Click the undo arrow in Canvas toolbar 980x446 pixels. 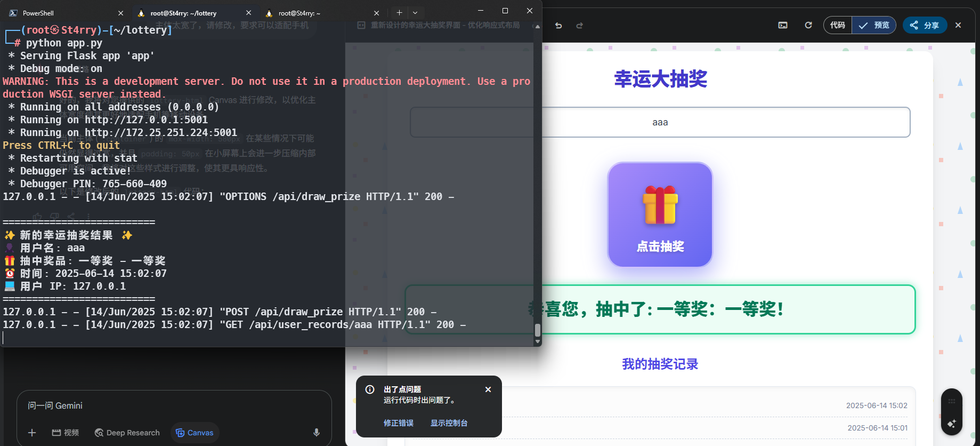tap(558, 25)
